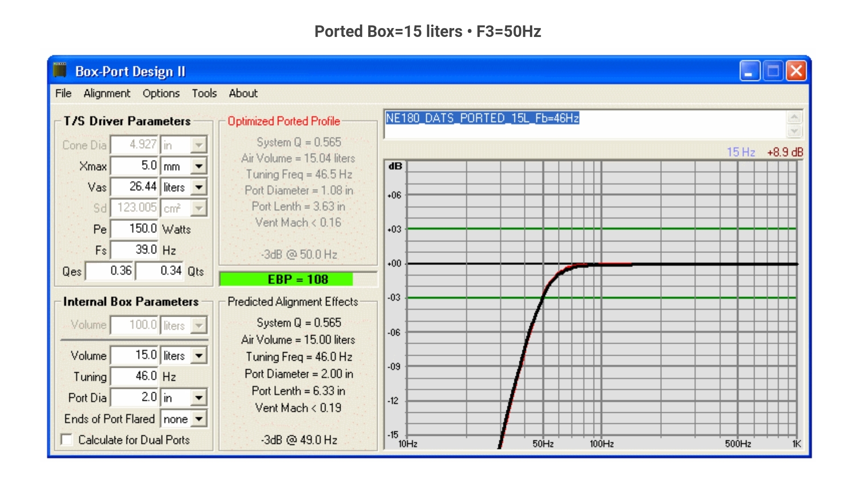
Task: Enable Calculate for Dual Ports checkbox
Action: point(67,439)
